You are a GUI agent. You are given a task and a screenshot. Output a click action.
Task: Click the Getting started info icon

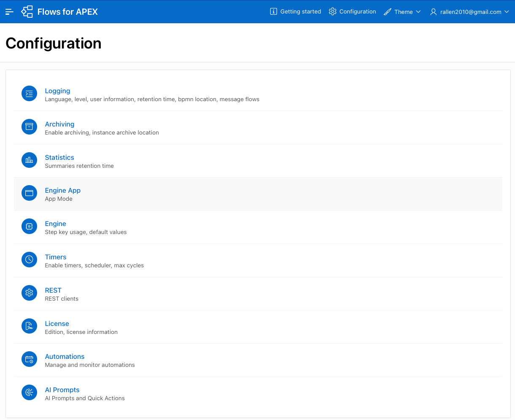click(x=273, y=12)
